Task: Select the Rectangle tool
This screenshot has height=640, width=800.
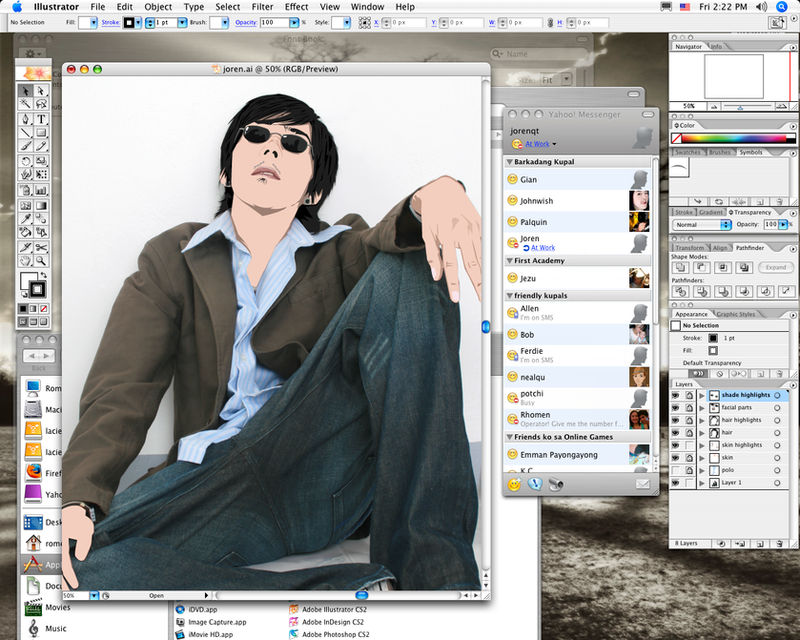Action: click(41, 133)
